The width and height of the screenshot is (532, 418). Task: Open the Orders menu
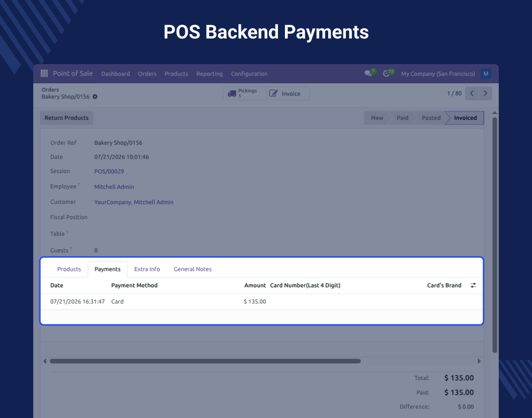147,74
